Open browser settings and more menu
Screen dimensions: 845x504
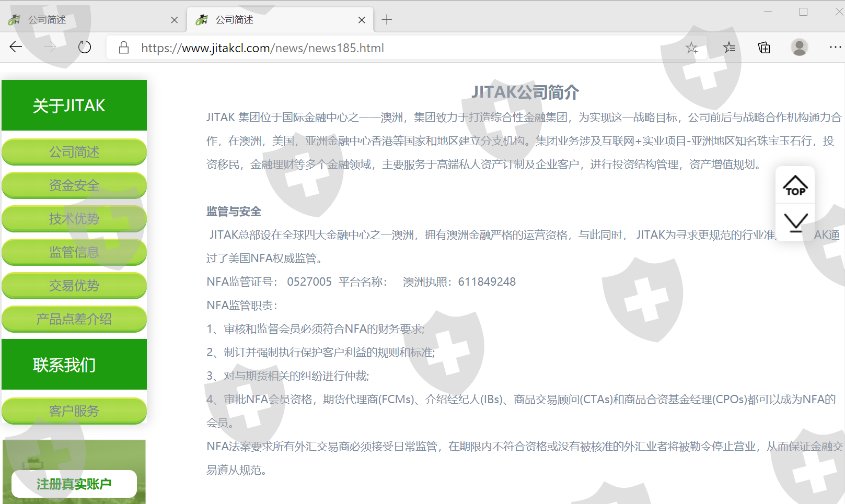835,48
